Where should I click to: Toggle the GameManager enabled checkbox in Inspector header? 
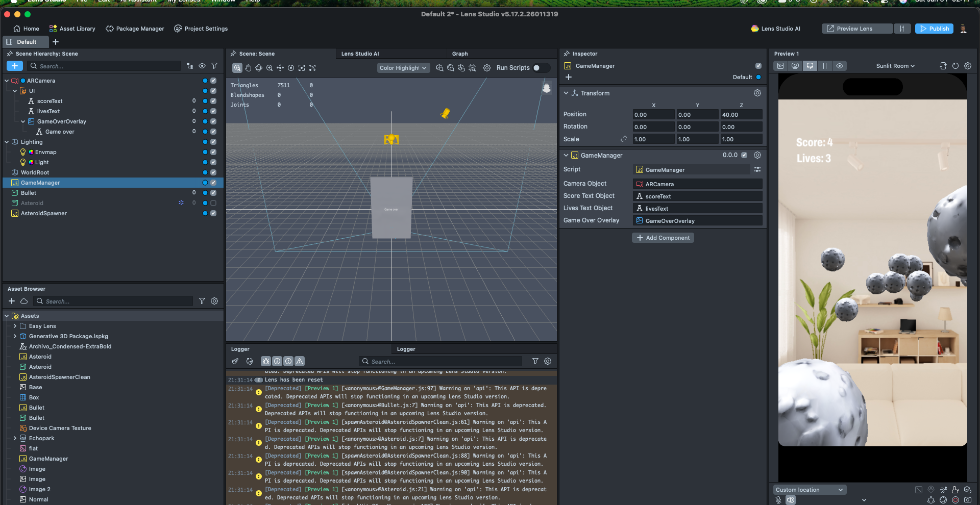[x=758, y=66]
